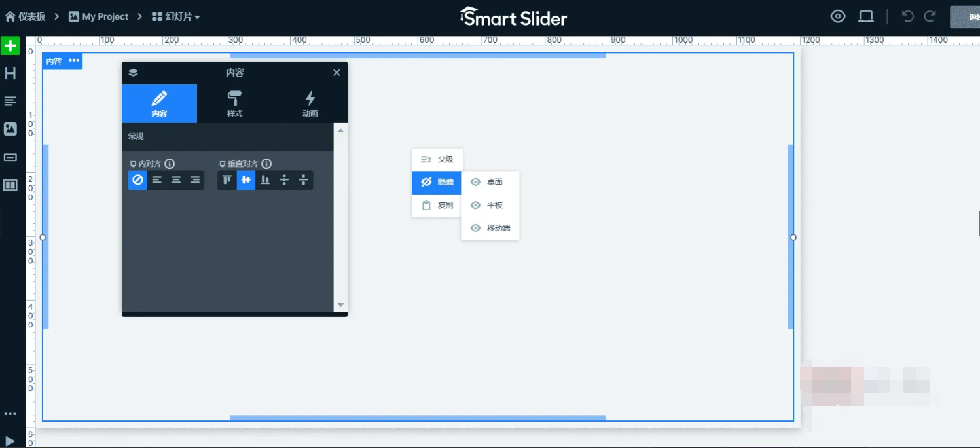Set inner align to left
The height and width of the screenshot is (448, 980).
[x=156, y=180]
